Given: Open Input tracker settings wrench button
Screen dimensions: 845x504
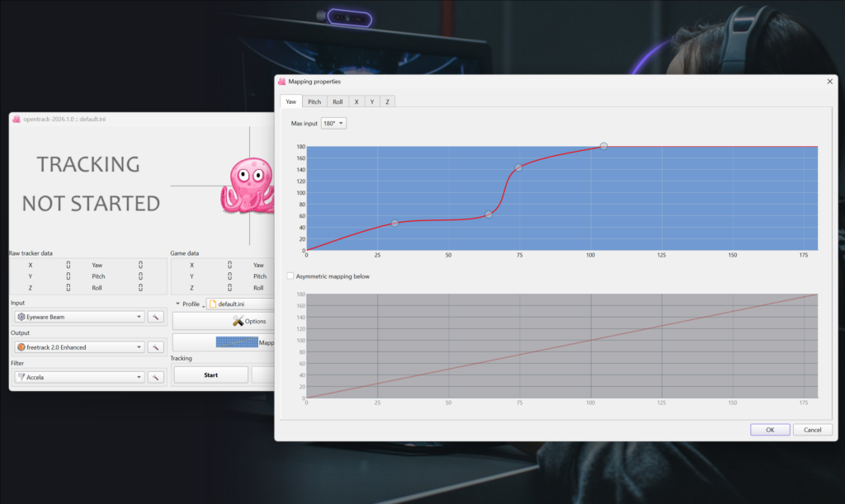Looking at the screenshot, I should click(156, 317).
